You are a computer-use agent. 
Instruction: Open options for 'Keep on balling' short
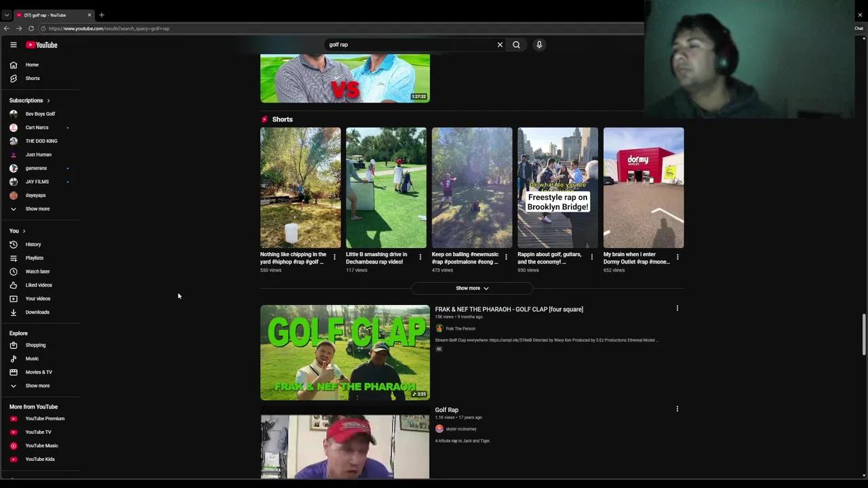point(506,257)
